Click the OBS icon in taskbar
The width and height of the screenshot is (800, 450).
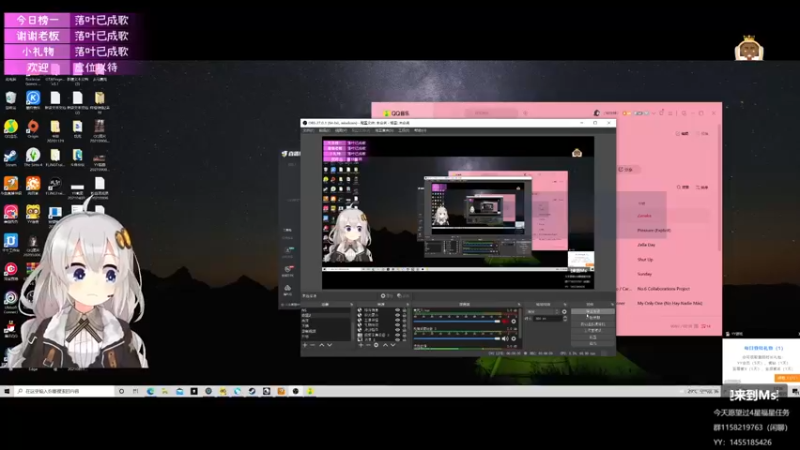click(x=295, y=391)
